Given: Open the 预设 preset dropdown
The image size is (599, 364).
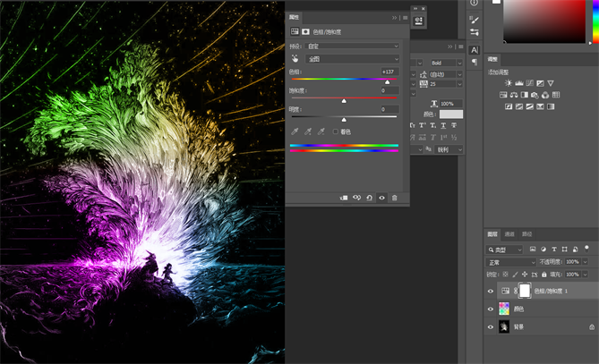Looking at the screenshot, I should (354, 46).
